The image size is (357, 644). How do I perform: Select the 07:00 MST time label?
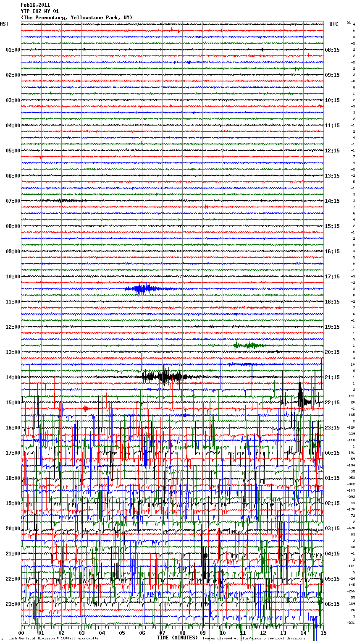click(x=13, y=201)
